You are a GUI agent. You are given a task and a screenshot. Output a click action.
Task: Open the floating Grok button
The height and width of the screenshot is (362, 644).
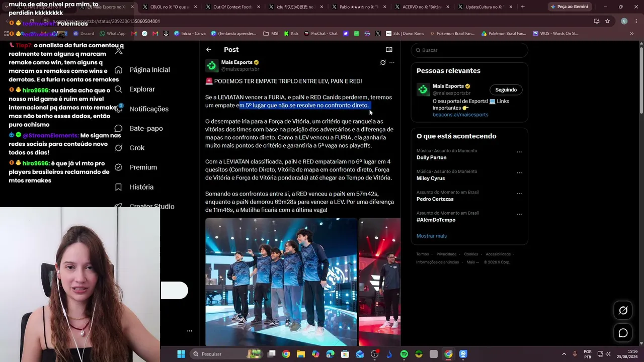click(623, 310)
